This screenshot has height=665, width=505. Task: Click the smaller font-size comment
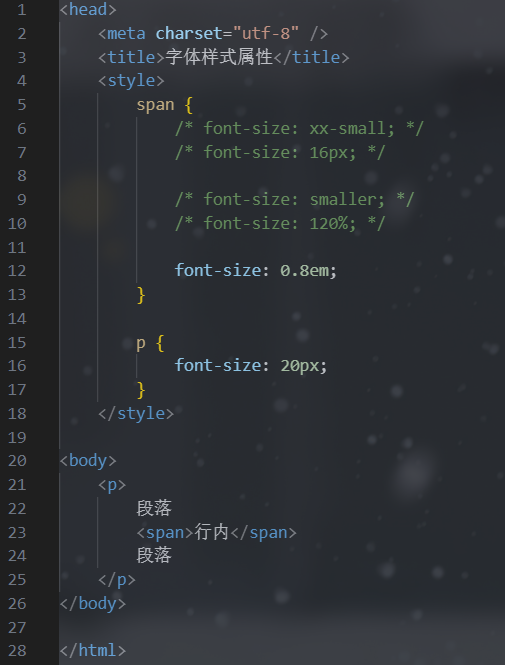(294, 199)
